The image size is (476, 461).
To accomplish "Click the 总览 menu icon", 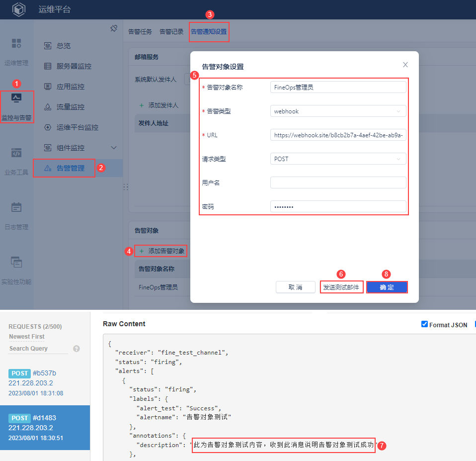I will (x=48, y=46).
